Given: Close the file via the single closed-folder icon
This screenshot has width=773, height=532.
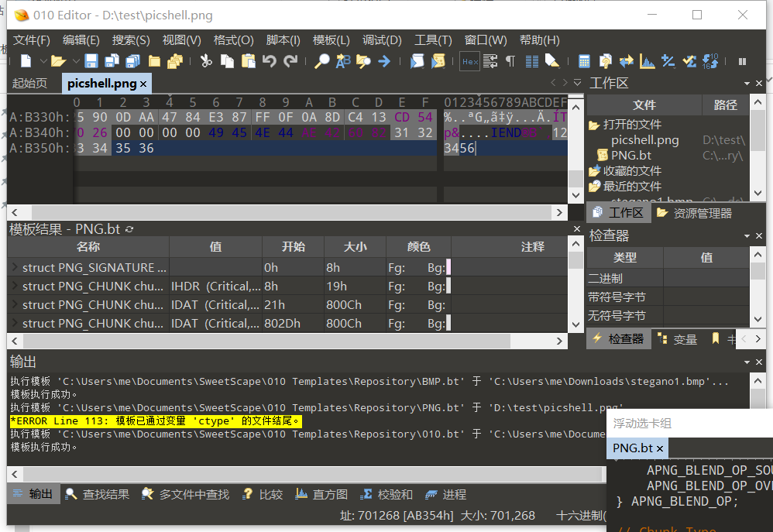Looking at the screenshot, I should pyautogui.click(x=154, y=61).
